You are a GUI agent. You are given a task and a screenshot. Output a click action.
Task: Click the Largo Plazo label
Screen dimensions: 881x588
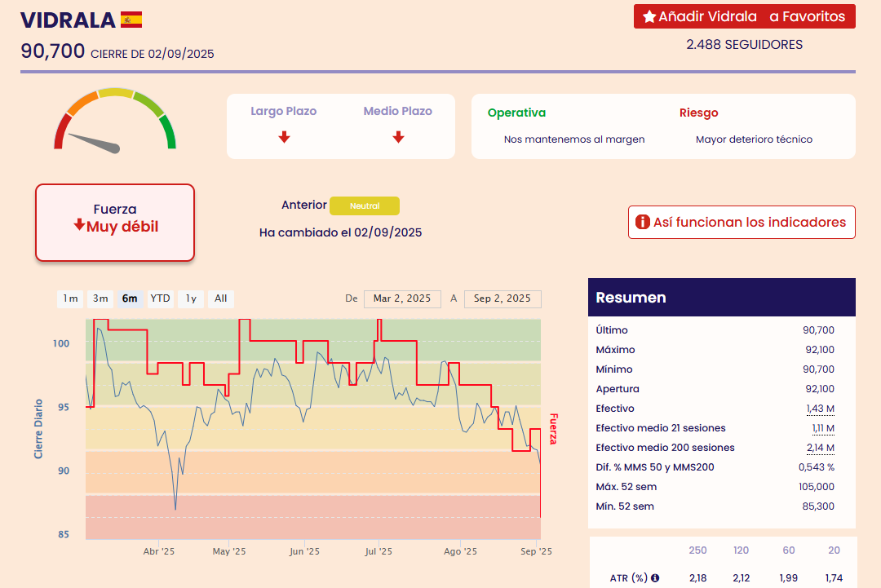click(x=284, y=111)
